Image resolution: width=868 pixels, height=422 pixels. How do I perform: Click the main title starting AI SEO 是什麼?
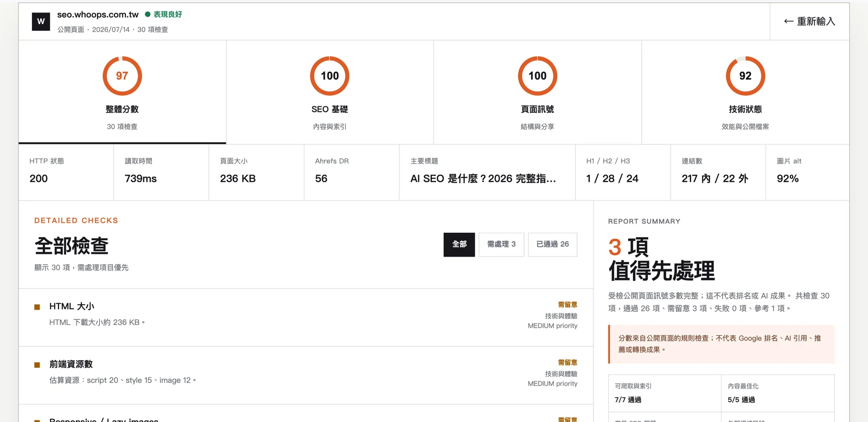click(483, 178)
